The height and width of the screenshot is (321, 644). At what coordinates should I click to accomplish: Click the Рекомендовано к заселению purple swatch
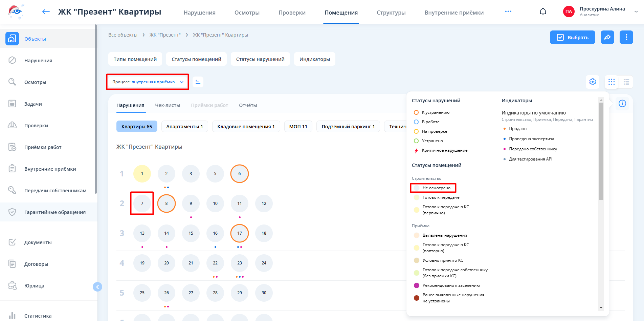tap(417, 285)
